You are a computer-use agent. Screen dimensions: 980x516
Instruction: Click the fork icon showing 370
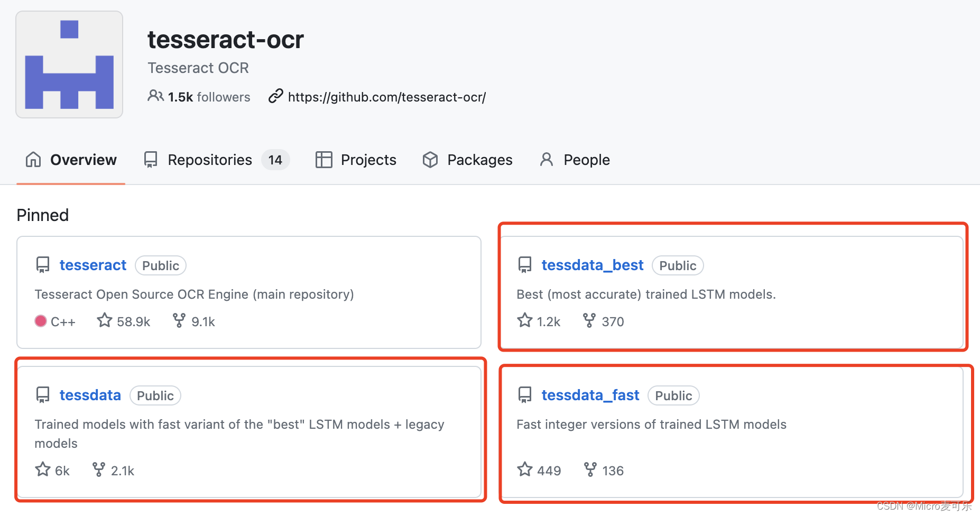click(589, 320)
